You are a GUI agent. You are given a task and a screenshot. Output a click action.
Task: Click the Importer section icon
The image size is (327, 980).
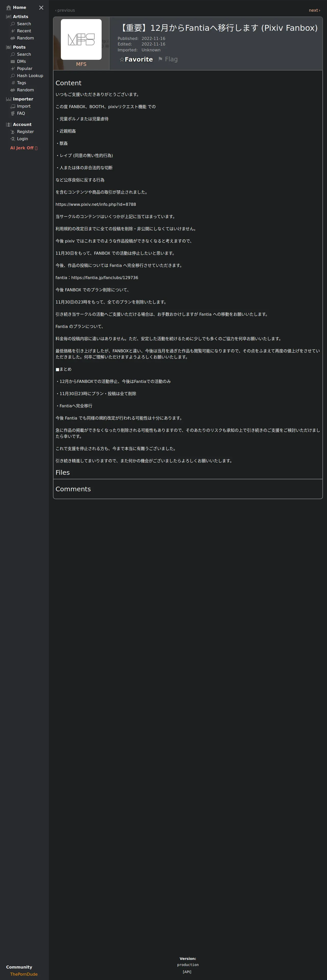click(x=8, y=99)
